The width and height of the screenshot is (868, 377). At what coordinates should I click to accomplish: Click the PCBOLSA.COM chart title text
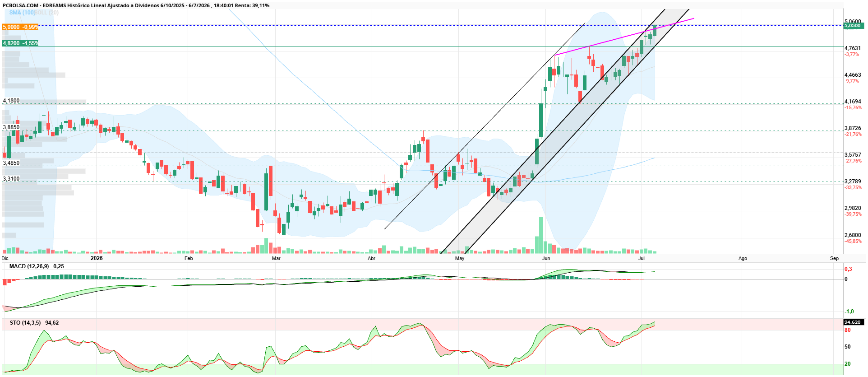point(21,5)
